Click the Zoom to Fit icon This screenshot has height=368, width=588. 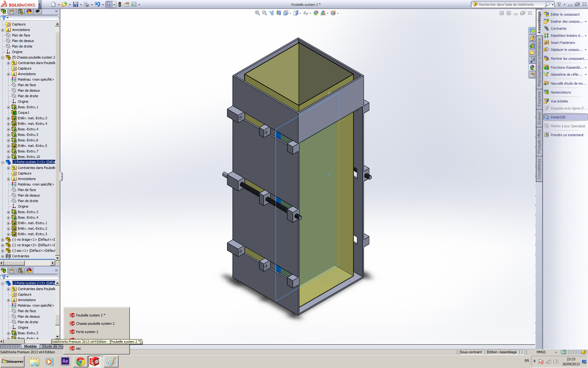pos(258,13)
